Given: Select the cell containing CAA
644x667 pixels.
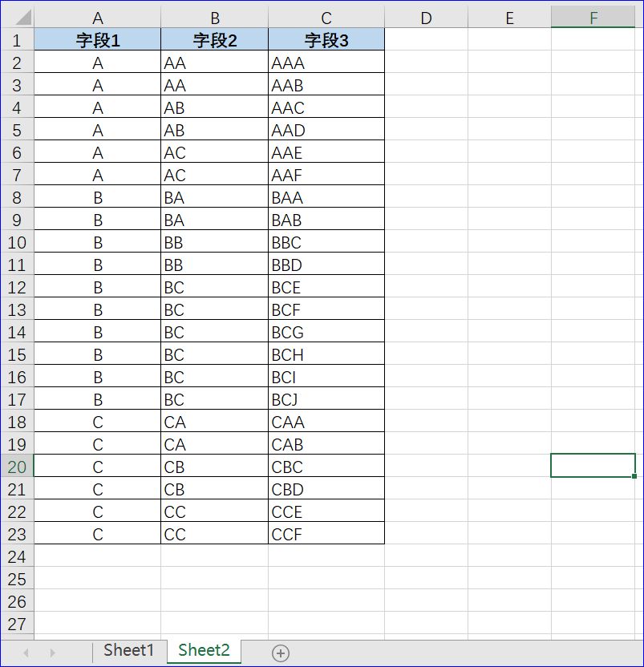Looking at the screenshot, I should [326, 422].
